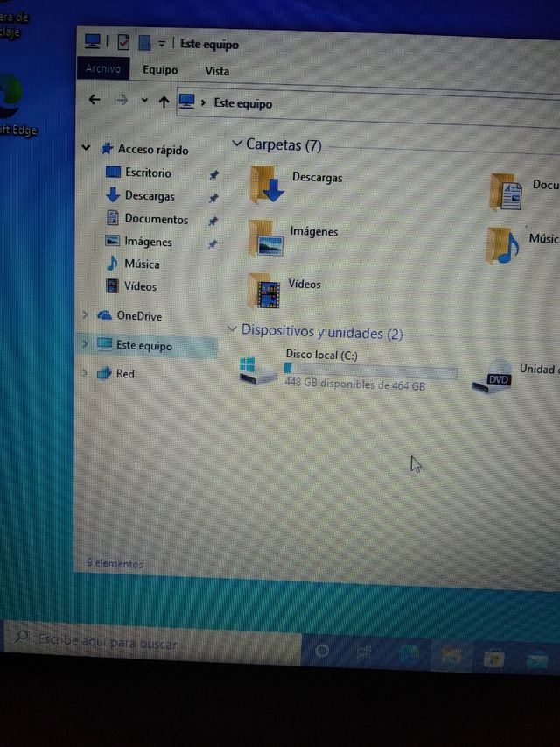Viewport: 560px width, 747px height.
Task: Expand the Este equipo tree node
Action: [x=85, y=343]
